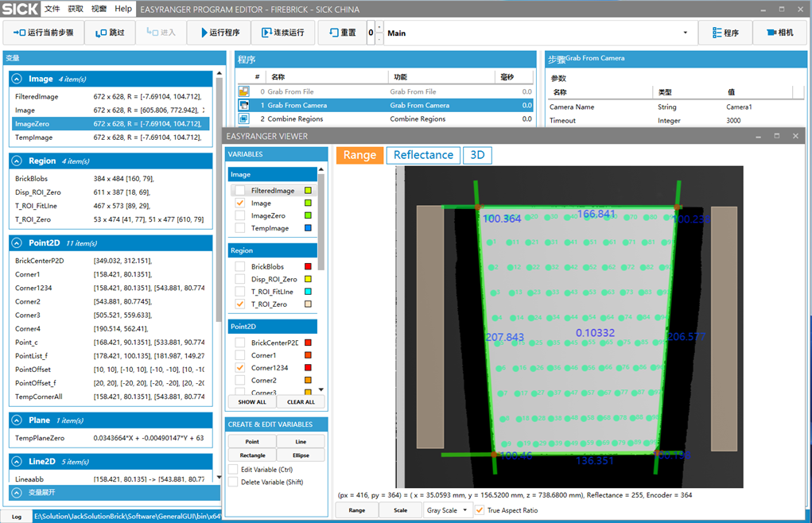Click the Rectangle create button
Viewport: 812px width, 523px height.
coord(252,455)
